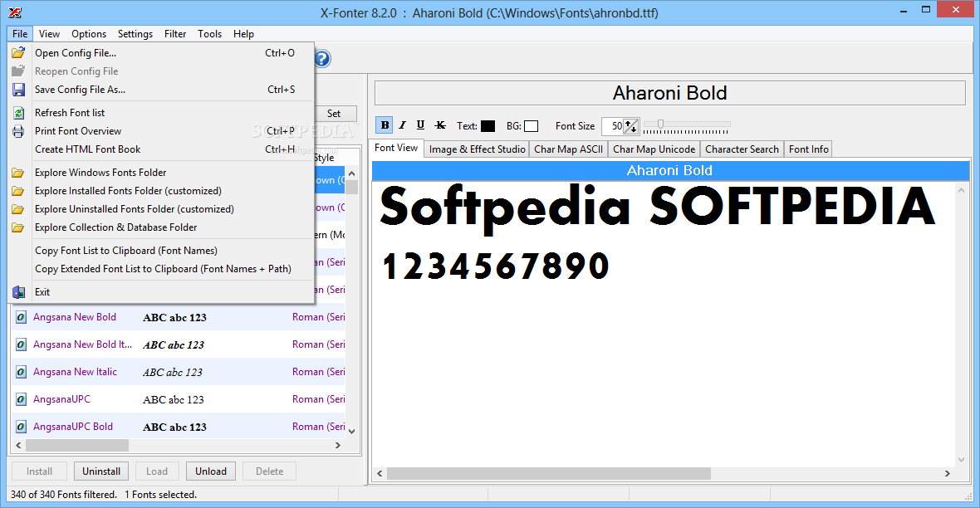Choose Print Font Overview menu entry
Screen dimensions: 980x508
click(162, 131)
